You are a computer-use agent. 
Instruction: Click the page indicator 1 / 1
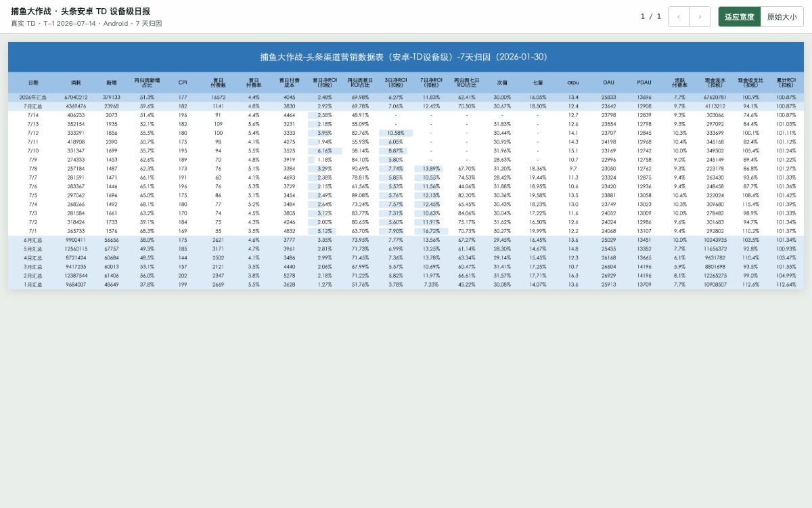pos(651,17)
